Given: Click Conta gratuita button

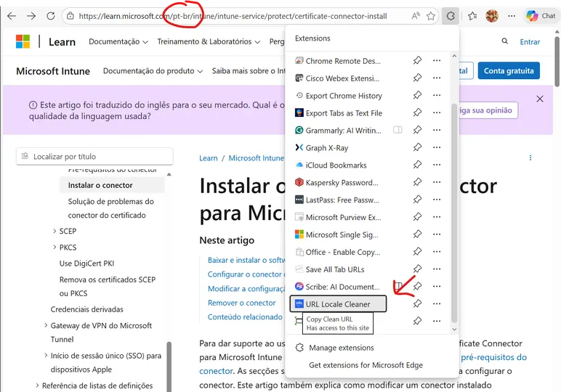Looking at the screenshot, I should (509, 70).
